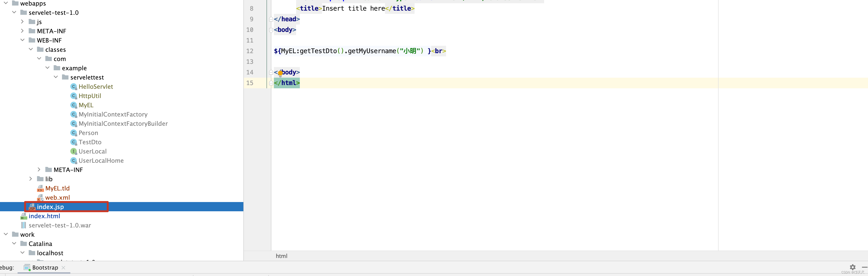
Task: Click the TestDto class icon
Action: tap(74, 142)
